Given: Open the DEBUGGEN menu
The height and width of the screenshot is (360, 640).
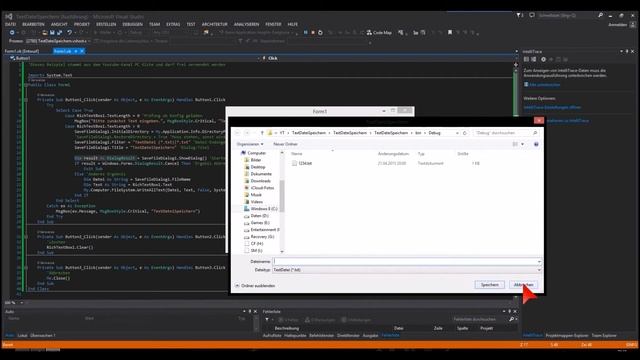Looking at the screenshot, I should coord(133,24).
